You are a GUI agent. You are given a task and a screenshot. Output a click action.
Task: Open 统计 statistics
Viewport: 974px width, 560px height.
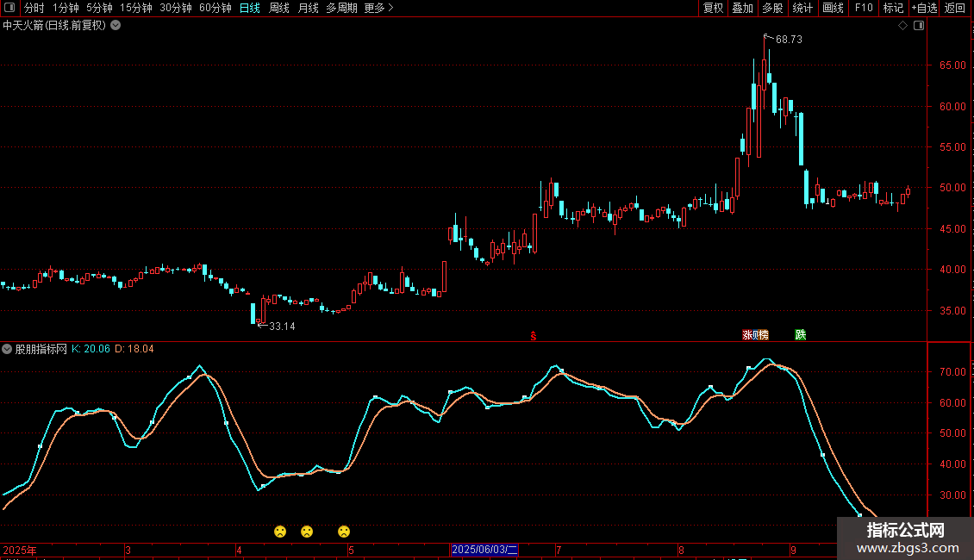coord(802,8)
